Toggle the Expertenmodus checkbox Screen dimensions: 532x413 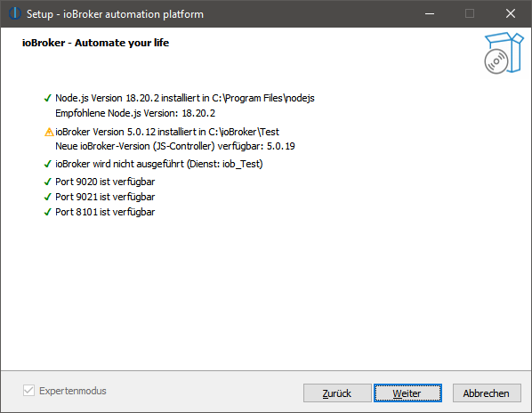pyautogui.click(x=28, y=391)
